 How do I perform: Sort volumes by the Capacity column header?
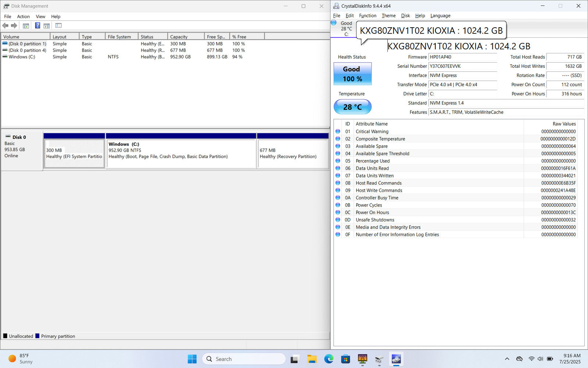click(x=186, y=37)
